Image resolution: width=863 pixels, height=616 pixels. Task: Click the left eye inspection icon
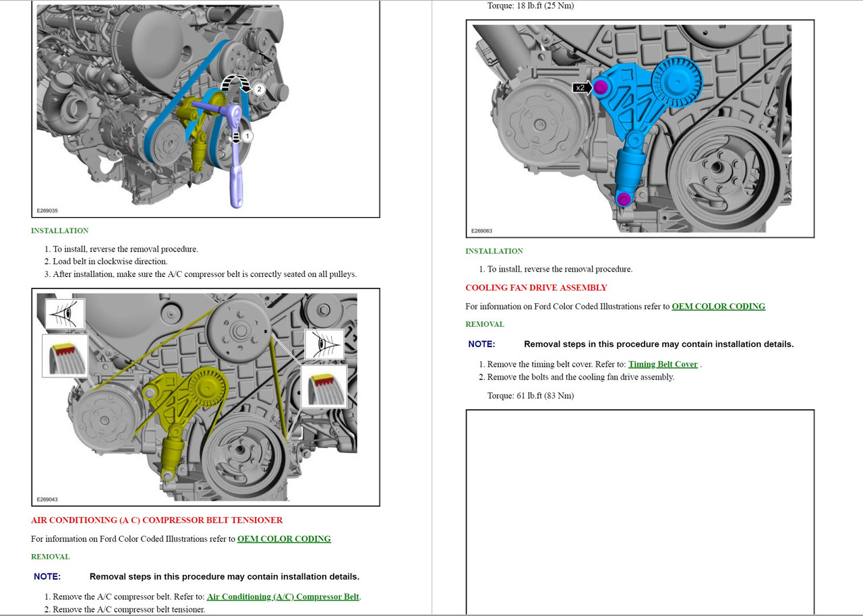(x=65, y=314)
